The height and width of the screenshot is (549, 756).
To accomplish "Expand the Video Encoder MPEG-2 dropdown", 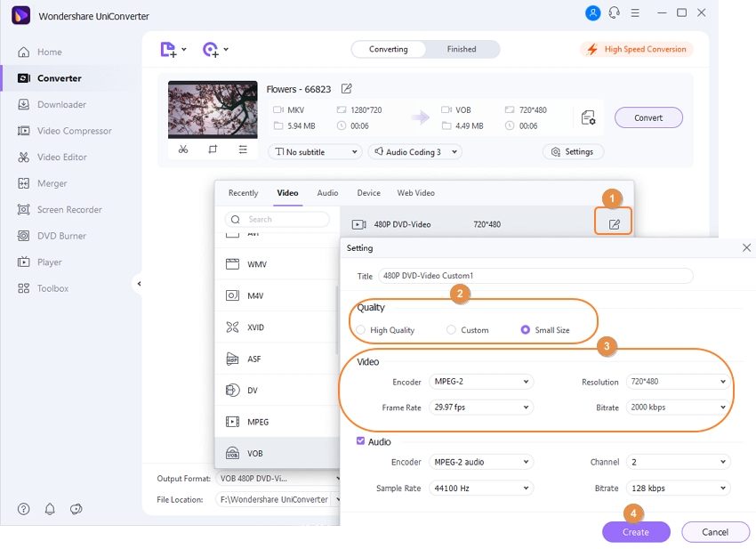I will point(481,382).
